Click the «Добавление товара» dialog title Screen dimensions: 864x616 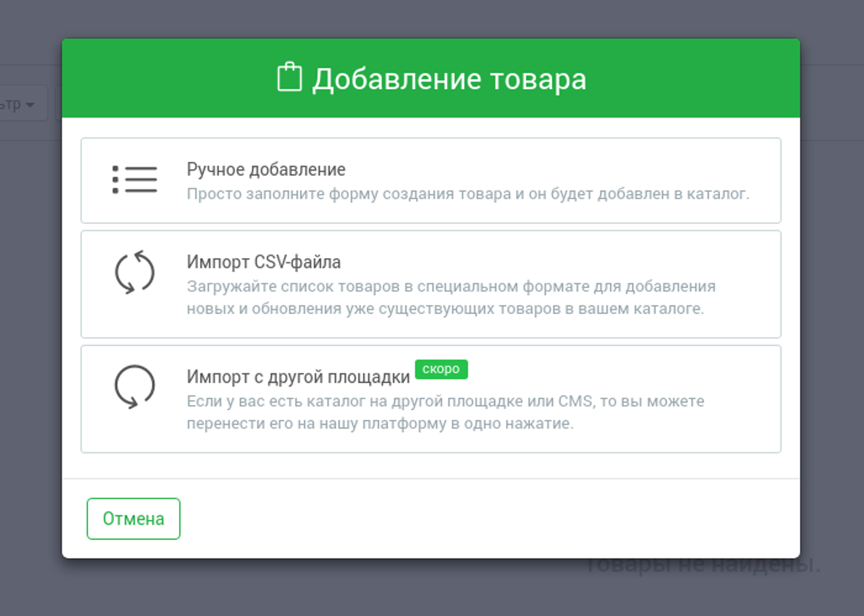point(449,79)
